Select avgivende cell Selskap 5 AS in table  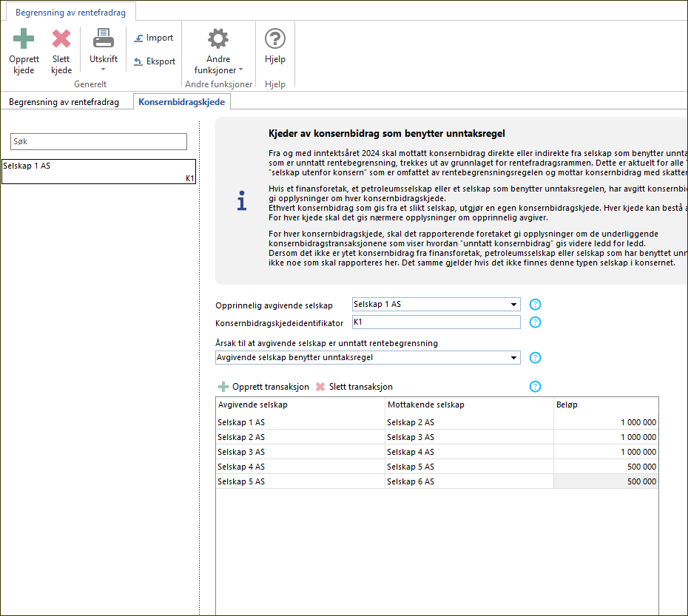tap(300, 481)
